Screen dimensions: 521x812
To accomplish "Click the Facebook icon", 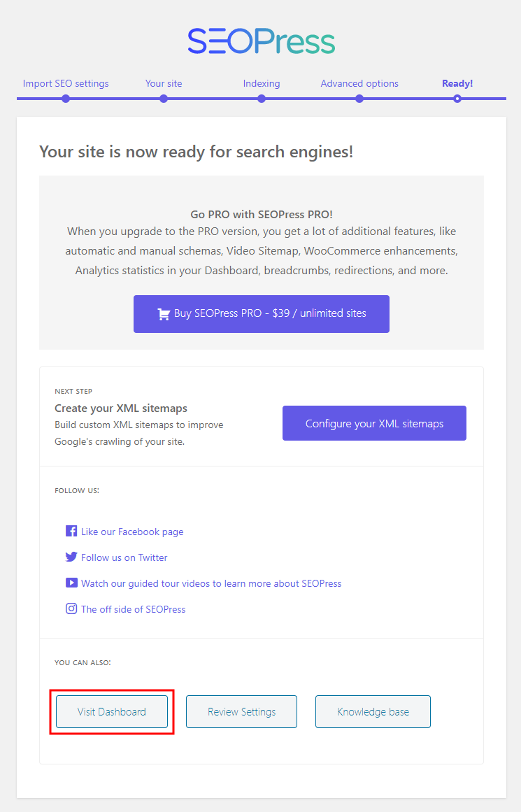I will tap(71, 532).
